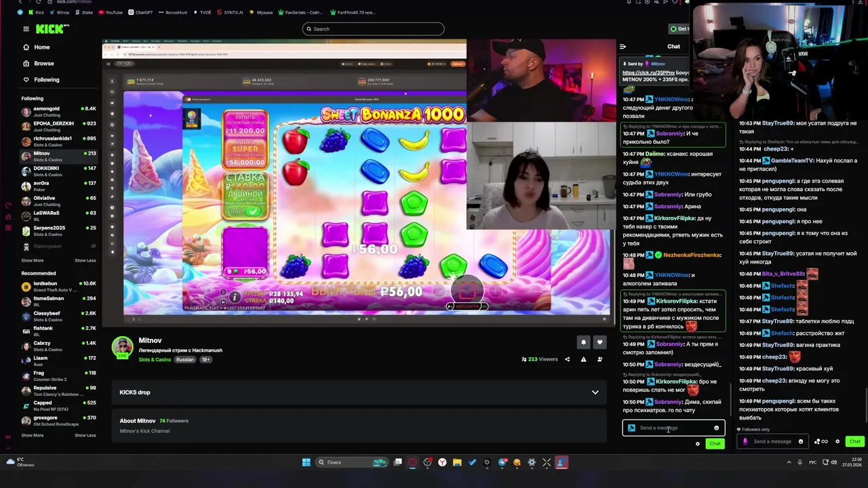Open lordkebun recommended channel
The width and height of the screenshot is (868, 488).
click(x=58, y=286)
